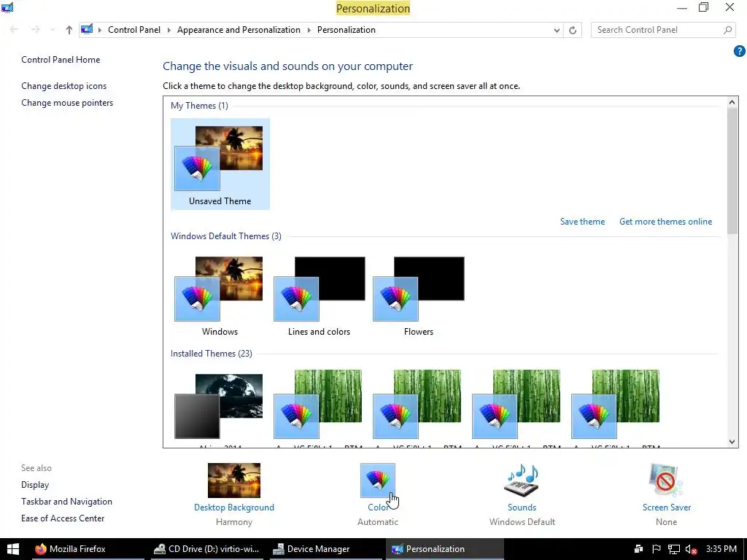747x560 pixels.
Task: Click the taskbar clock showing 3:35 PM
Action: (721, 549)
